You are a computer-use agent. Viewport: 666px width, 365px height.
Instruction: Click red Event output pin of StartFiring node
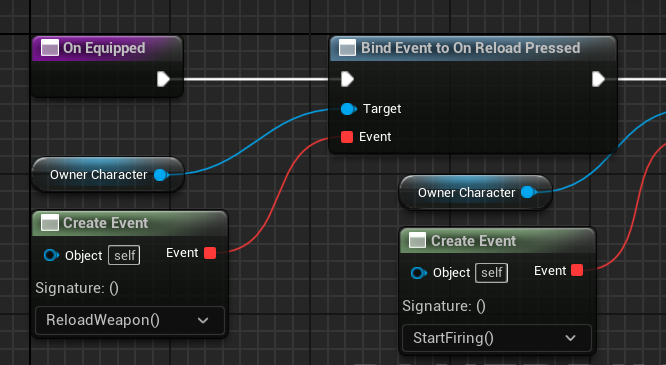pyautogui.click(x=577, y=270)
